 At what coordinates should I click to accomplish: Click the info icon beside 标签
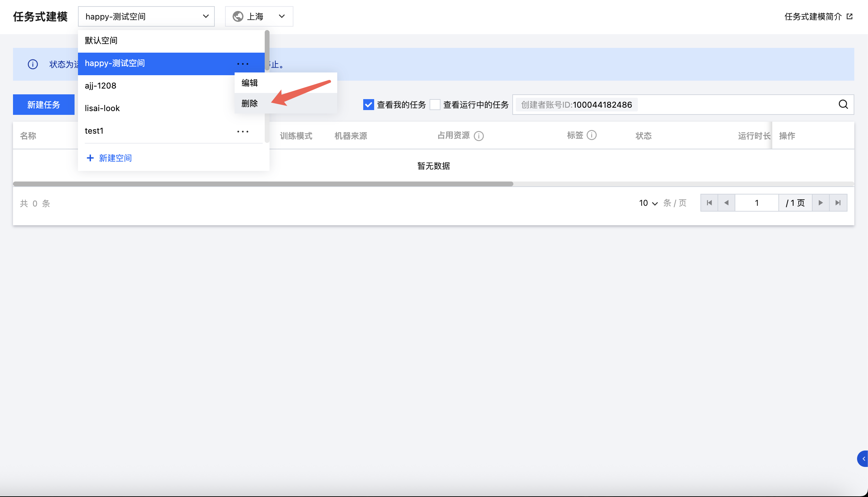591,135
